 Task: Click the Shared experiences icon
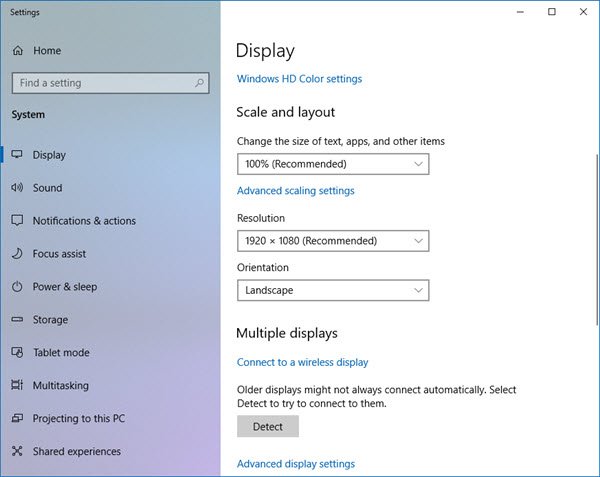[x=17, y=451]
